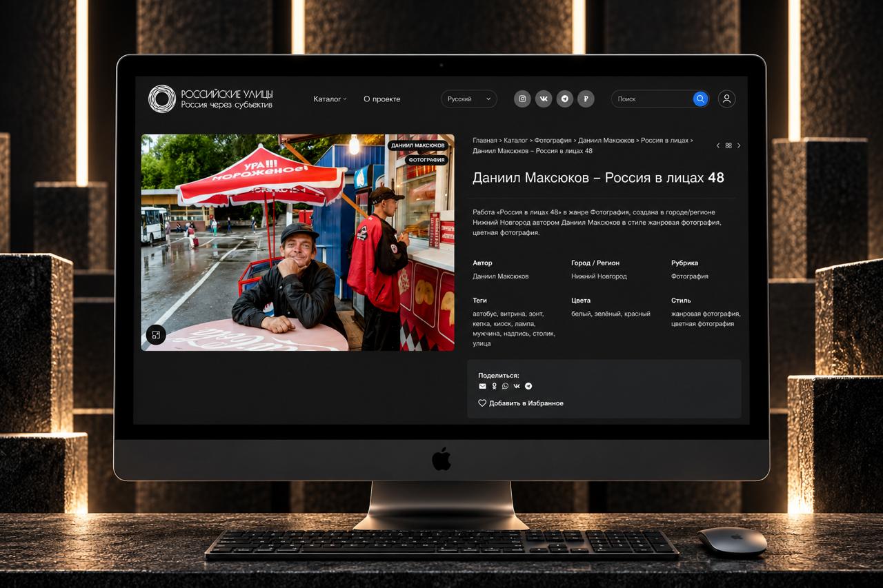
Task: Click the ФОТОГРАФИЯ badge on photo
Action: click(x=426, y=160)
